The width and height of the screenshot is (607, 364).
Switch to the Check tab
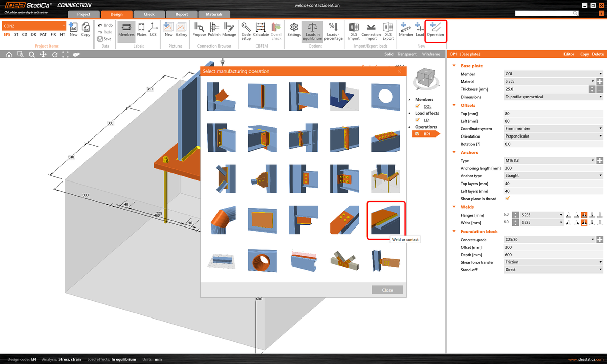[x=149, y=14]
